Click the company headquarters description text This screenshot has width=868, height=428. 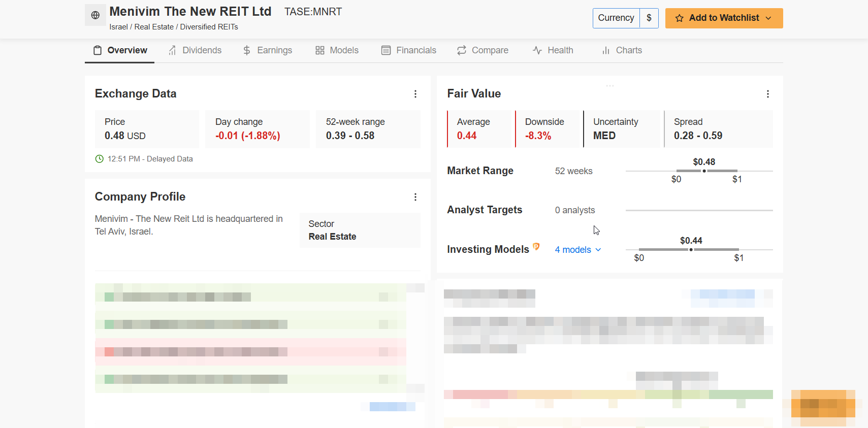pyautogui.click(x=189, y=225)
